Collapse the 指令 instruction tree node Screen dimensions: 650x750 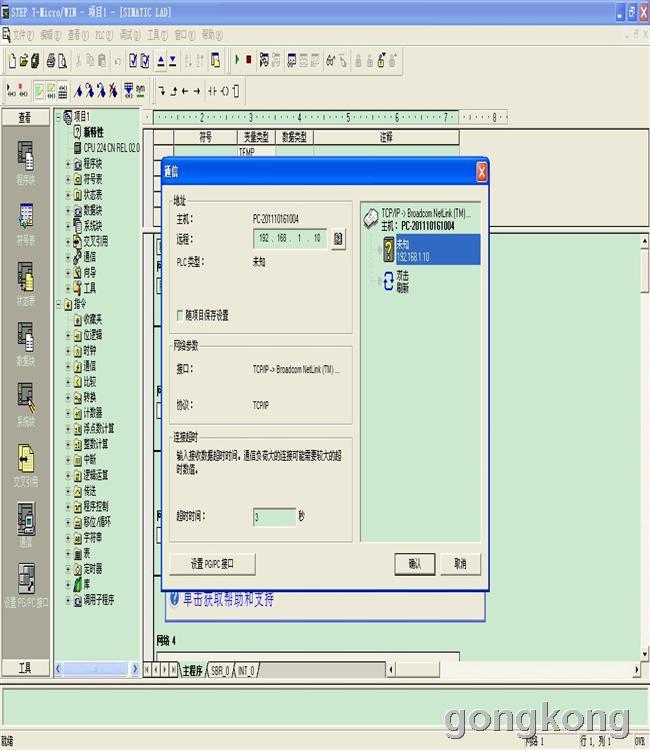[58, 304]
